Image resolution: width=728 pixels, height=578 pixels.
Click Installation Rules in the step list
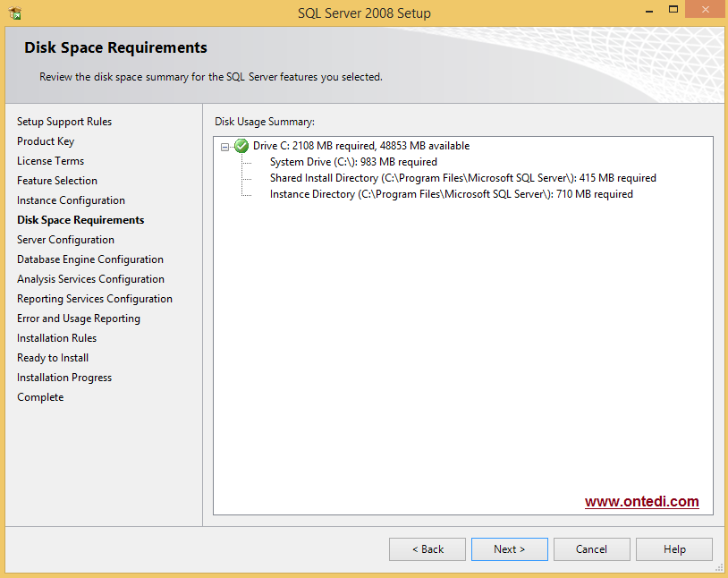56,338
